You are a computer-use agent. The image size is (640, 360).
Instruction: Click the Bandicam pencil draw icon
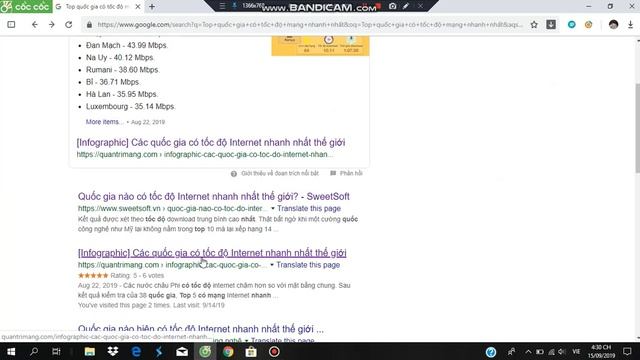click(x=406, y=6)
